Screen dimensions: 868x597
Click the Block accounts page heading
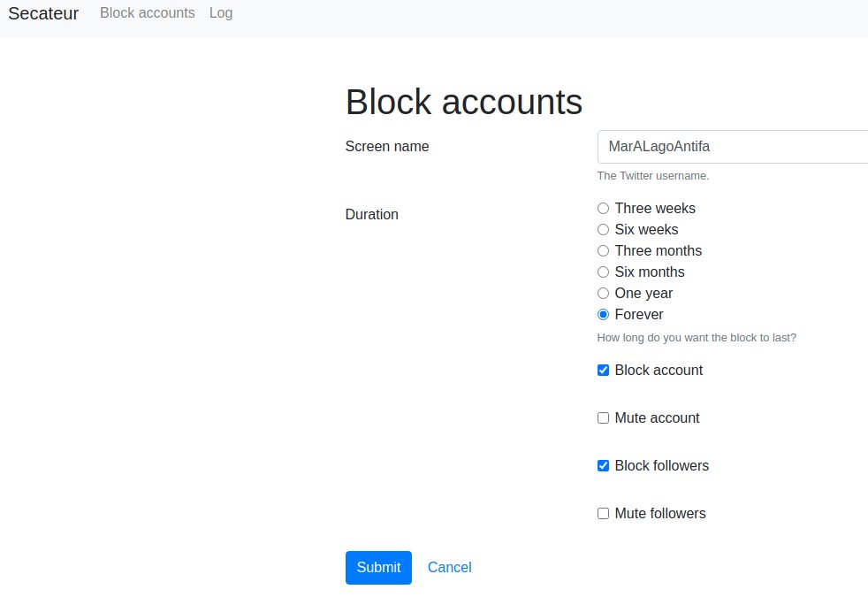[x=464, y=102]
